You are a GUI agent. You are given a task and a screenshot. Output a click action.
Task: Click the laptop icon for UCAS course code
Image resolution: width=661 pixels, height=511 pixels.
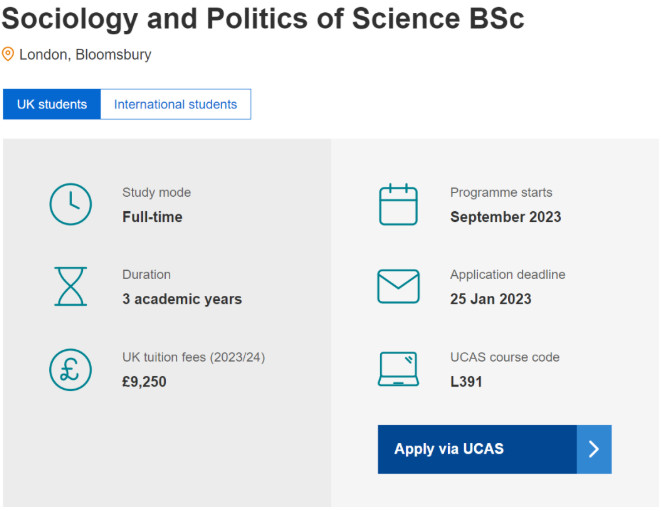click(398, 369)
